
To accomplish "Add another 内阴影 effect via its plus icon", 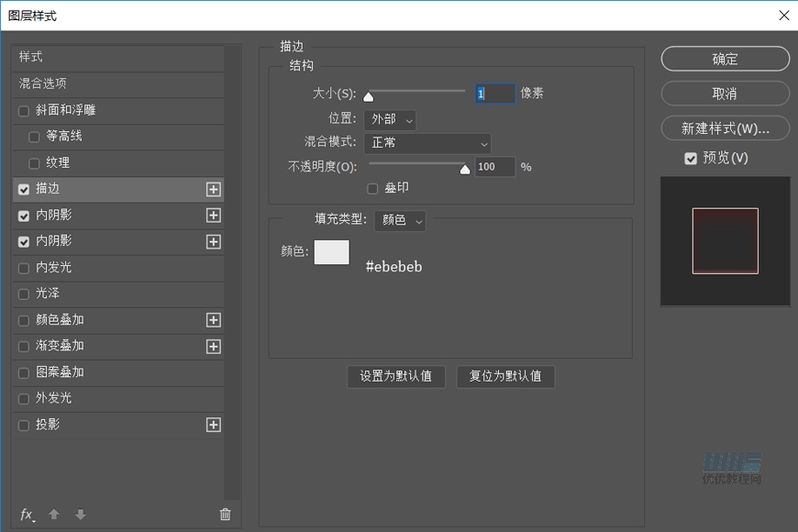I will [x=213, y=216].
